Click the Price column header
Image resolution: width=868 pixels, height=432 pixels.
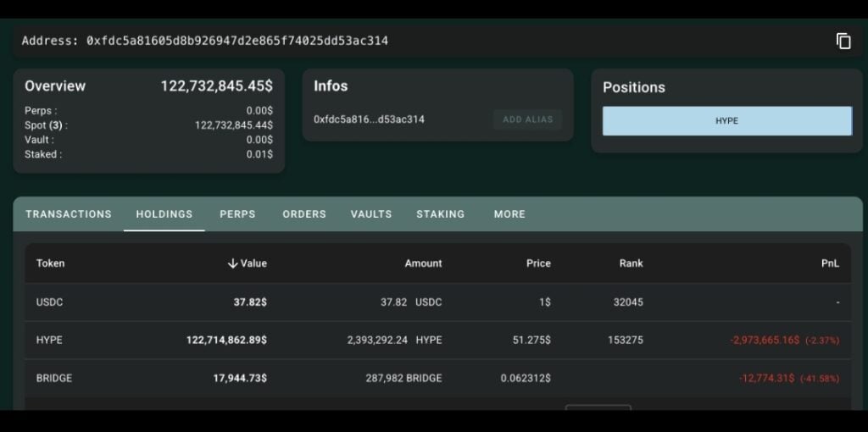538,263
